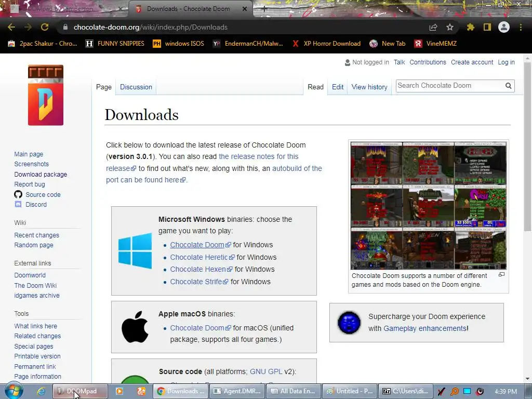Open Random page link

(34, 245)
